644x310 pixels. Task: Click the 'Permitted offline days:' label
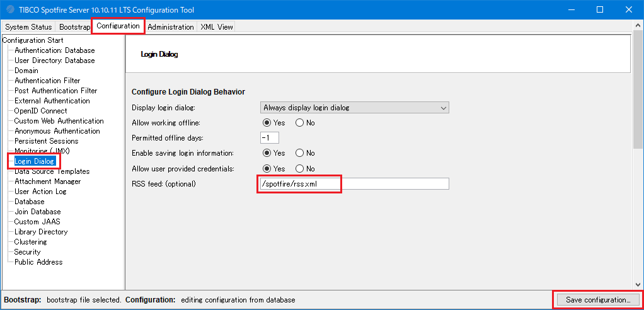(168, 137)
